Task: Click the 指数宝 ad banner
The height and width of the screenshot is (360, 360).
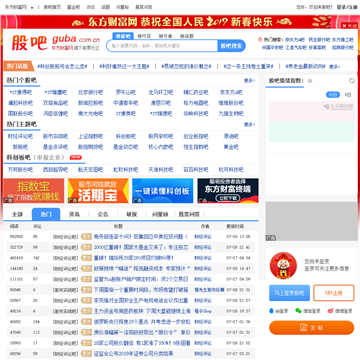Action: (34, 191)
